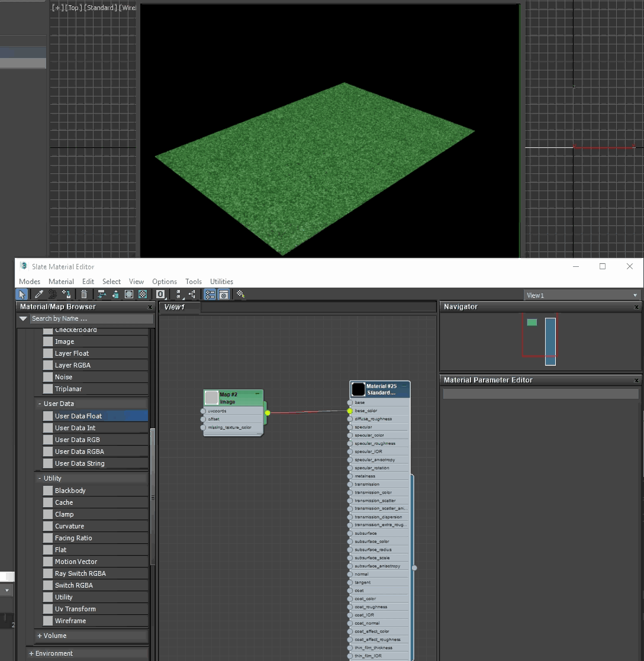The width and height of the screenshot is (644, 661).
Task: Click the Material ID Channel icon
Action: (x=160, y=294)
